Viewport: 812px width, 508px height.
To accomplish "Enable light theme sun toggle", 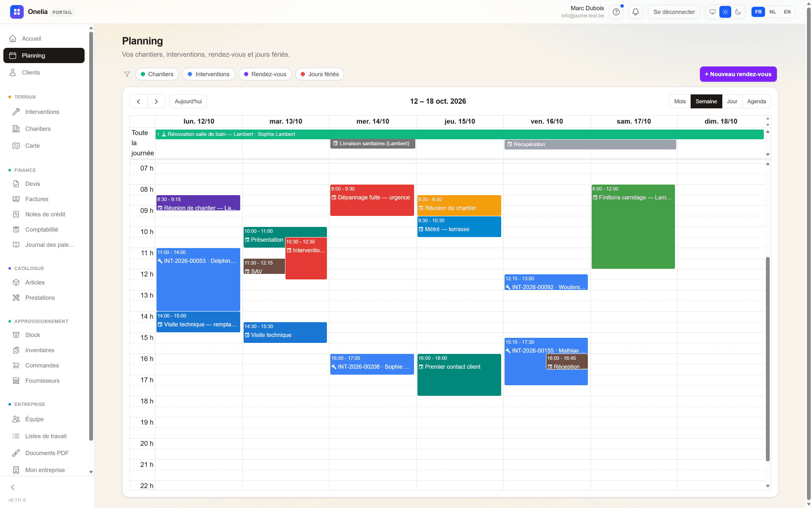I will 725,12.
